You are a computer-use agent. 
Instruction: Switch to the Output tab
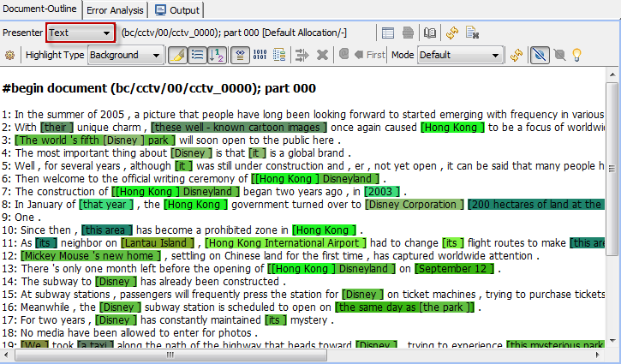pos(177,10)
